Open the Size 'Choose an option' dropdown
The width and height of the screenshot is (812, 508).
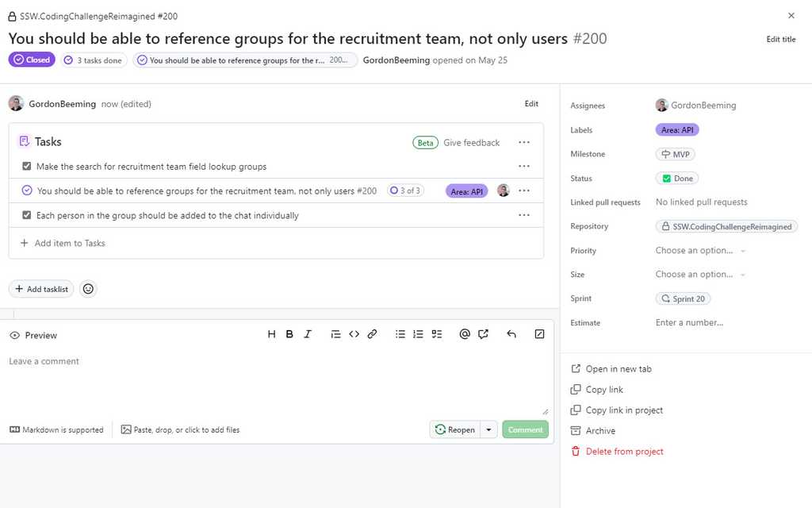pos(699,275)
